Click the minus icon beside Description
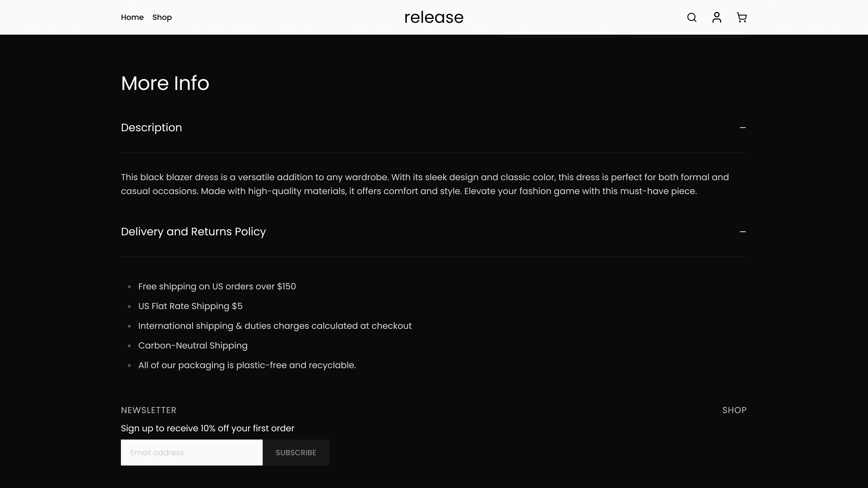The height and width of the screenshot is (488, 868). pos(743,127)
